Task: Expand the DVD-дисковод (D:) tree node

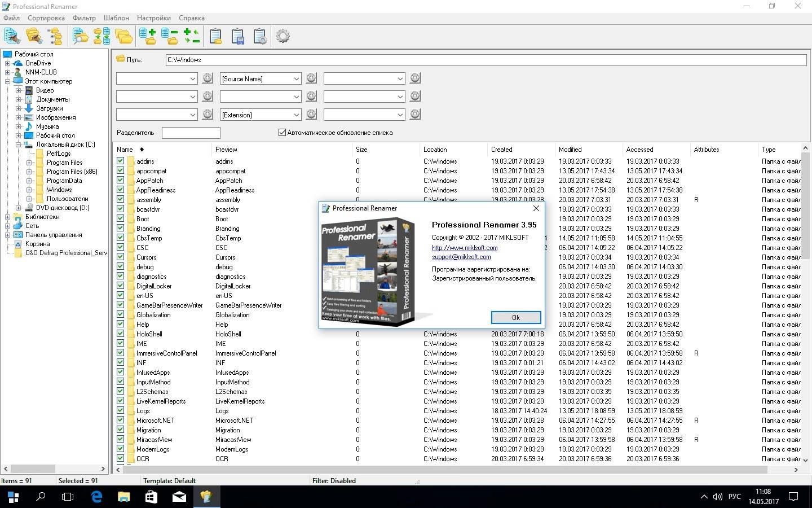Action: click(18, 208)
